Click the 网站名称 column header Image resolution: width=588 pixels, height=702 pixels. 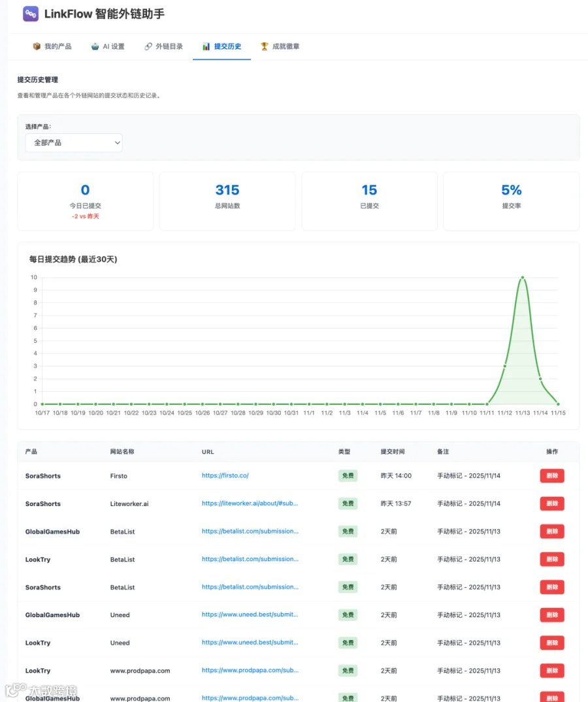click(x=122, y=452)
